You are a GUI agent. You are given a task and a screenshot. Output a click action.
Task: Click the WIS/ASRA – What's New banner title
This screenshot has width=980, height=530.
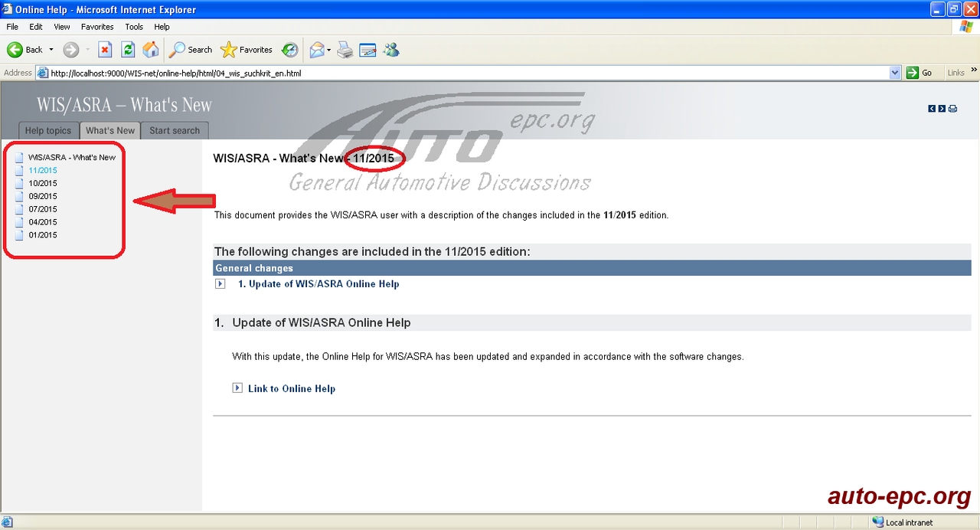[124, 105]
